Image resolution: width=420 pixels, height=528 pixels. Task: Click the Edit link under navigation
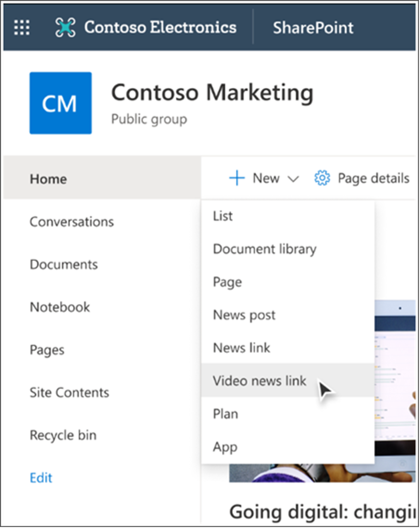[41, 478]
